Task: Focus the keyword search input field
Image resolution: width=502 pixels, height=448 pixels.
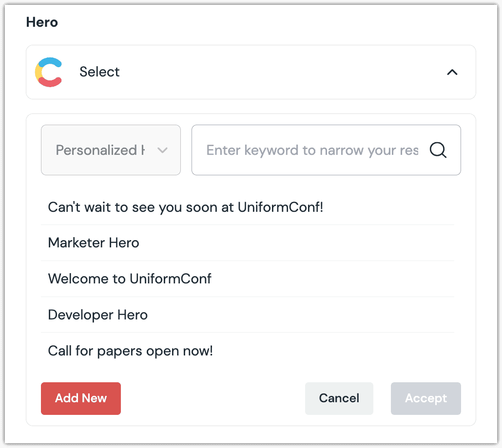Action: pos(312,150)
